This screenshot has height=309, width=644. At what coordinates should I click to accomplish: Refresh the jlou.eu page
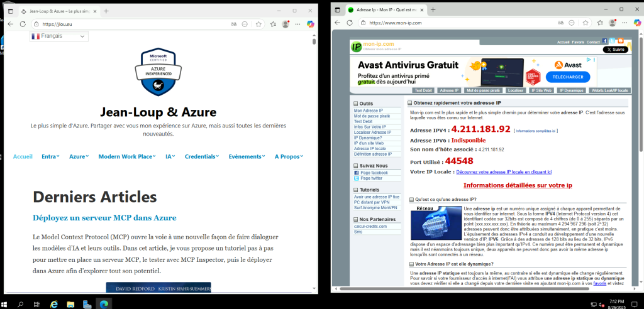23,24
